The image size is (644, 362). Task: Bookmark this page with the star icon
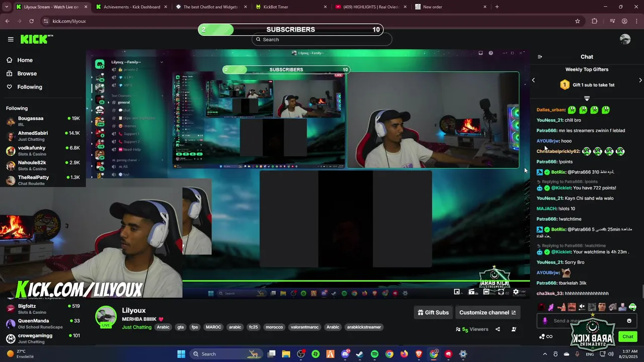(578, 21)
